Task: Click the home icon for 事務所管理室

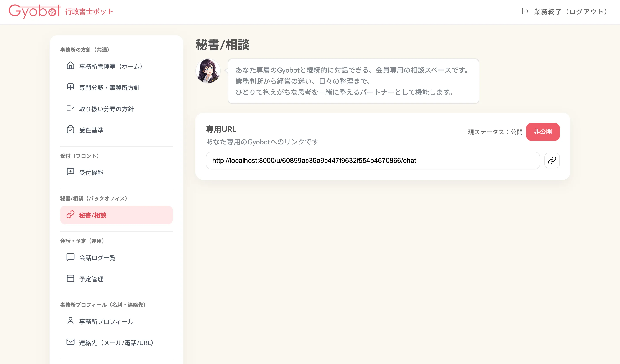Action: click(70, 66)
